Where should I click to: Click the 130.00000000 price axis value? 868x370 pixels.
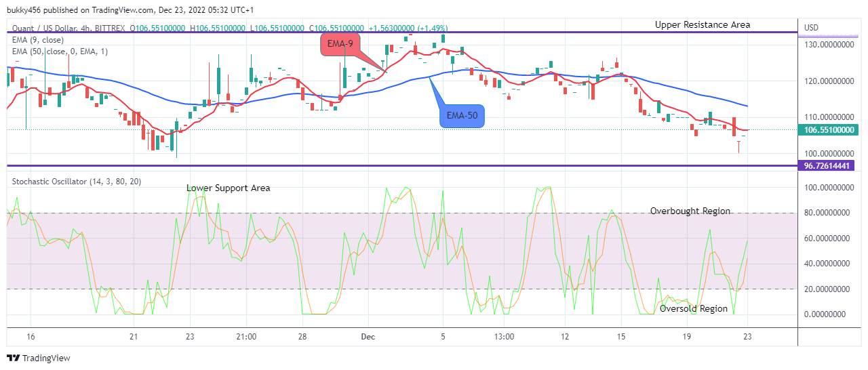(x=829, y=45)
